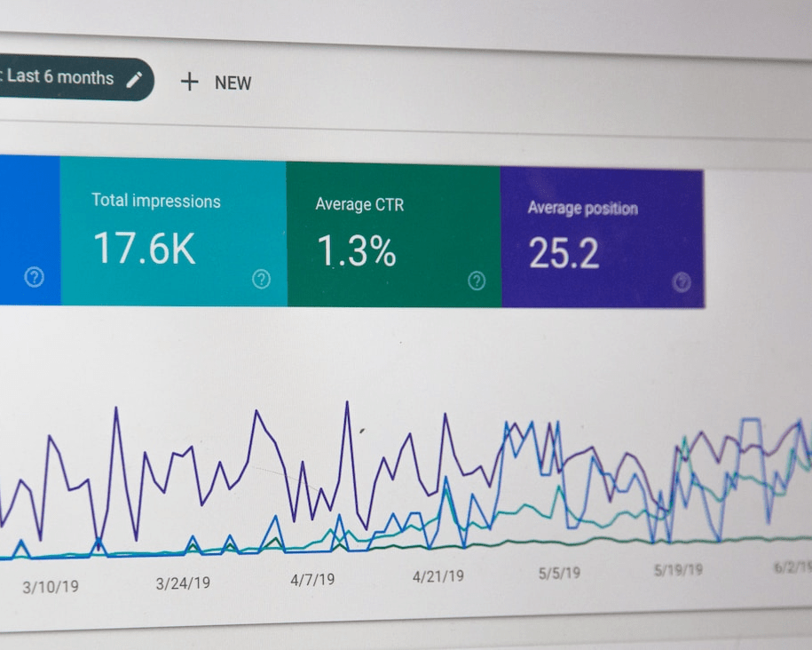Open help icon on Average CTR card
This screenshot has width=812, height=650.
(477, 281)
